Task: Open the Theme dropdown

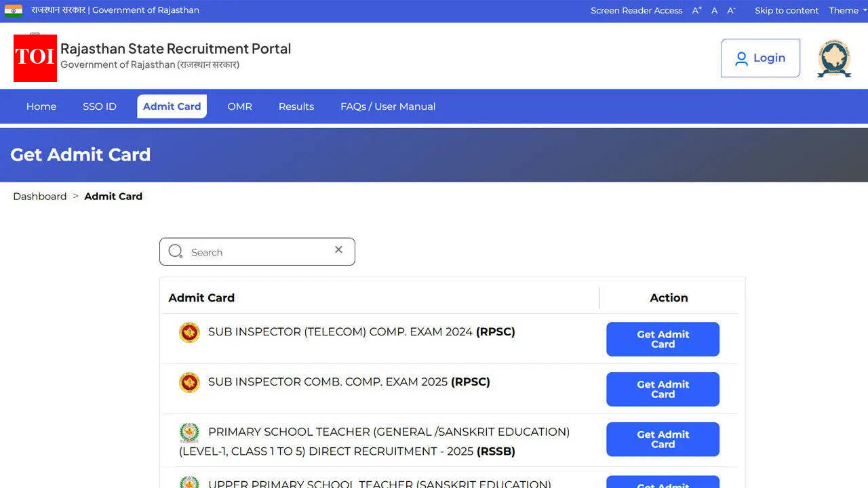Action: click(x=845, y=10)
